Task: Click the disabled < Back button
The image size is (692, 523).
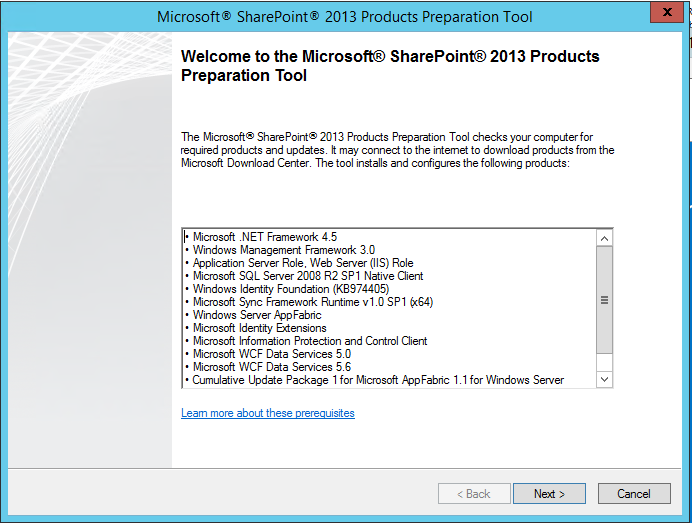Action: coord(474,493)
